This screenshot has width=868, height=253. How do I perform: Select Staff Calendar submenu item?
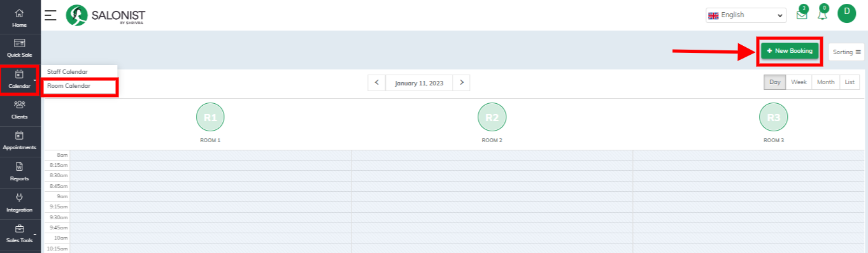[x=68, y=72]
